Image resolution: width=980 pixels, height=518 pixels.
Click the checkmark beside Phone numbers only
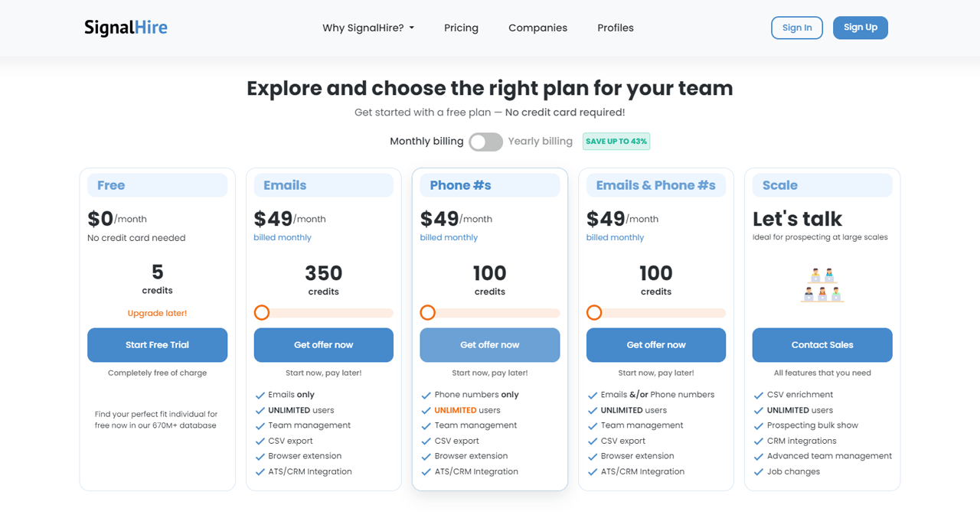[426, 394]
